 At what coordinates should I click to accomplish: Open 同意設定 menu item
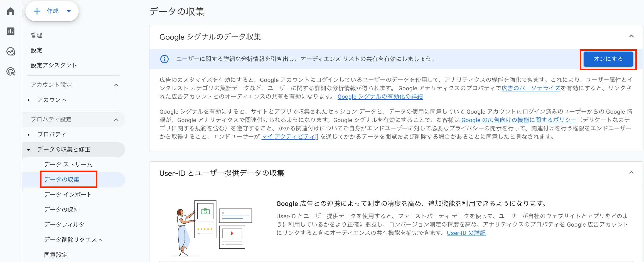click(x=56, y=255)
